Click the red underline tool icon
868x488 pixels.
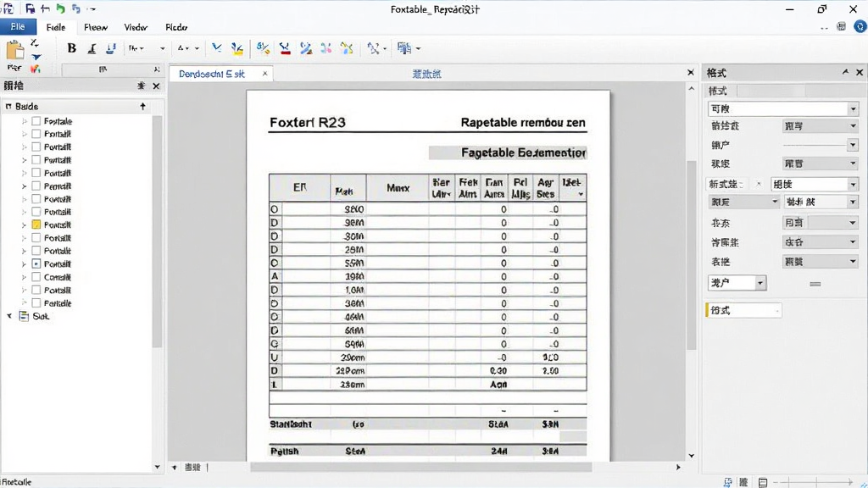(285, 48)
